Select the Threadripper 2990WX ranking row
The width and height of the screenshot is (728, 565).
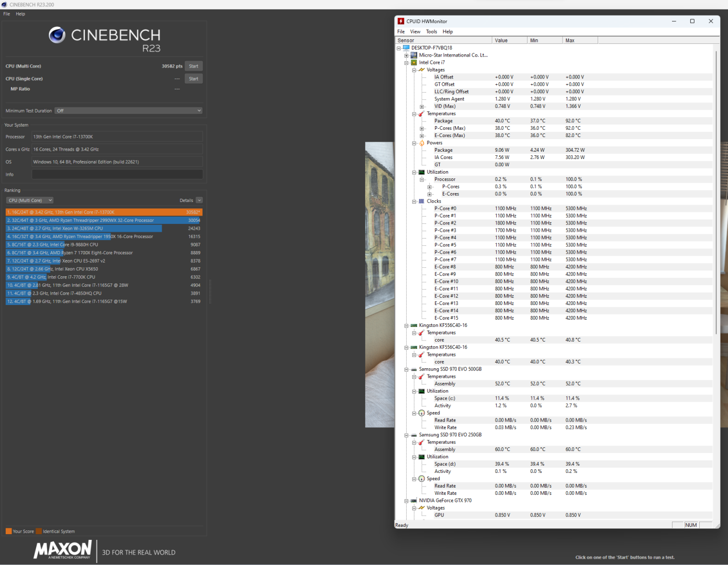tap(104, 220)
